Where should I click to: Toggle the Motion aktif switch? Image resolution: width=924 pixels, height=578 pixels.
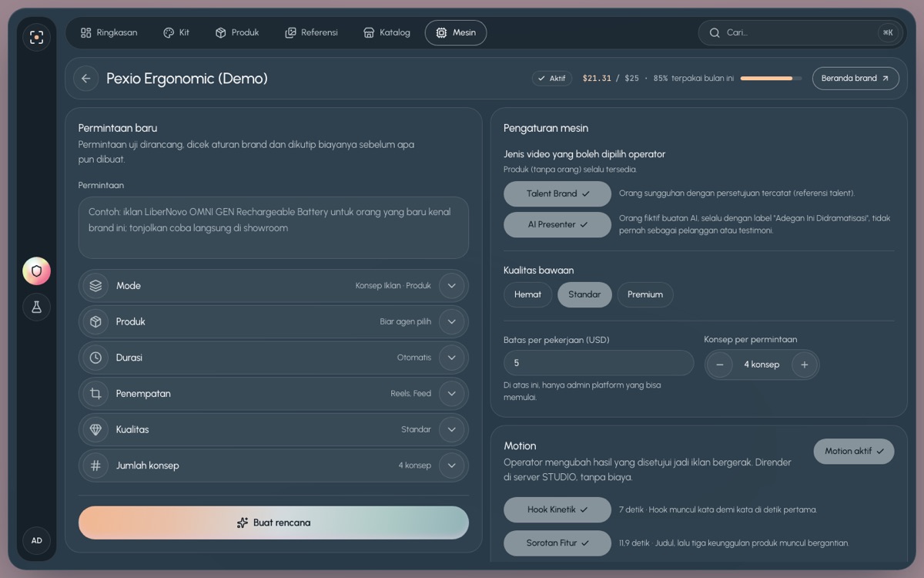(854, 452)
